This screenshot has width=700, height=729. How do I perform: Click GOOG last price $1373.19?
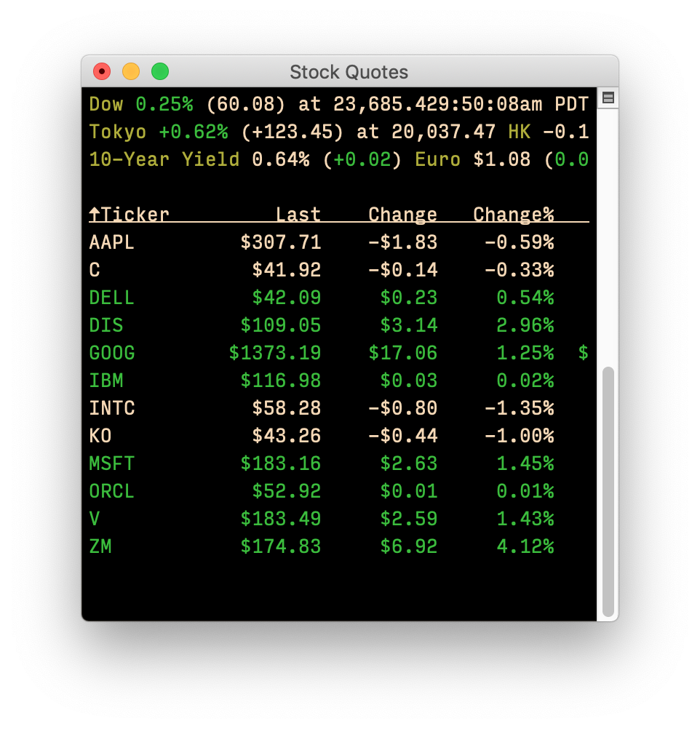pos(275,353)
